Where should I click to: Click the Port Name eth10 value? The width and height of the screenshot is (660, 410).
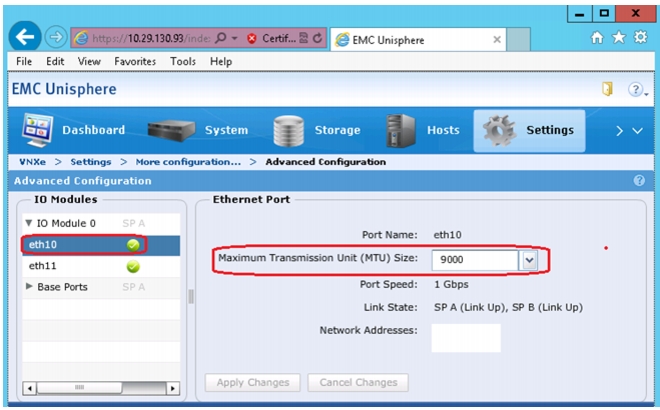(x=447, y=235)
